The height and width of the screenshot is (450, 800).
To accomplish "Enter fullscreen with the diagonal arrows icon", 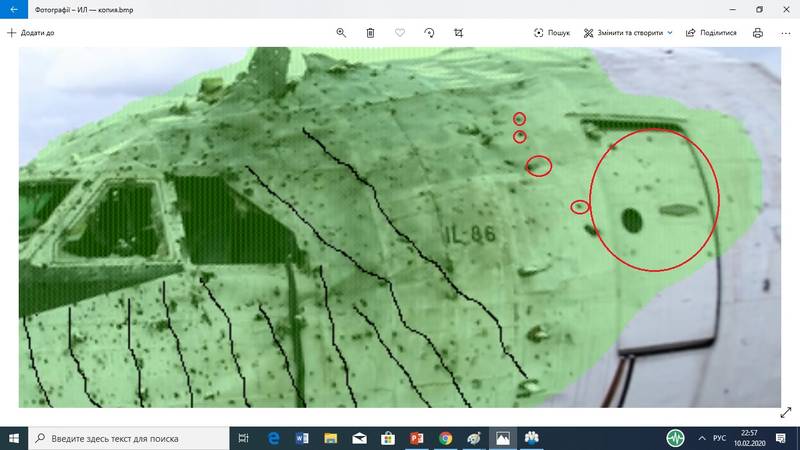I will (x=786, y=412).
